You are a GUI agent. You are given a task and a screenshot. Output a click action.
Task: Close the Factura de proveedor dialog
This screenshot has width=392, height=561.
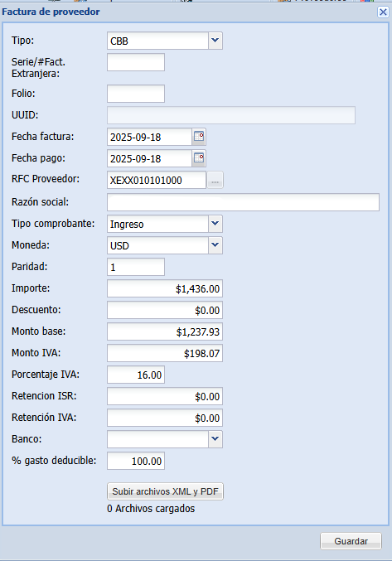(383, 12)
